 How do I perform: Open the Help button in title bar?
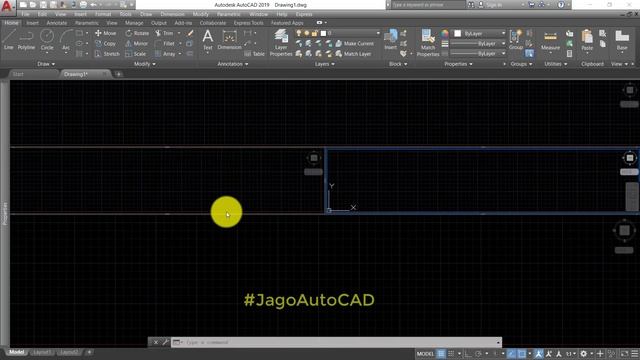[x=561, y=5]
